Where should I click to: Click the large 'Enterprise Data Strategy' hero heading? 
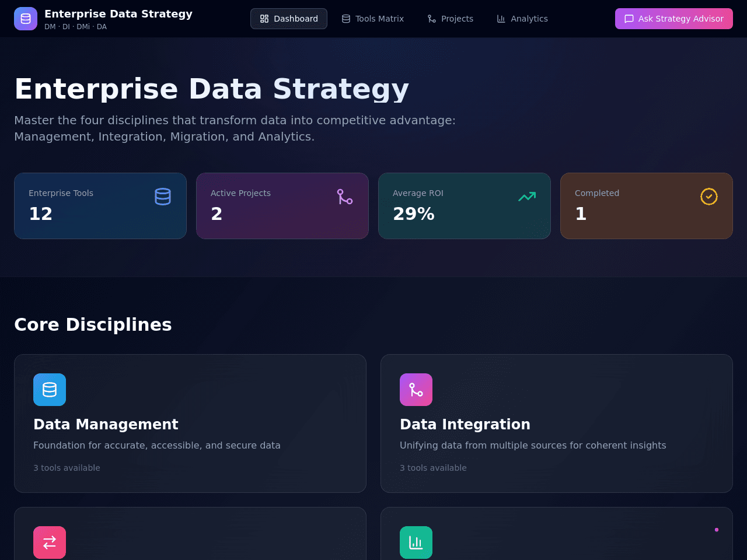click(x=211, y=89)
